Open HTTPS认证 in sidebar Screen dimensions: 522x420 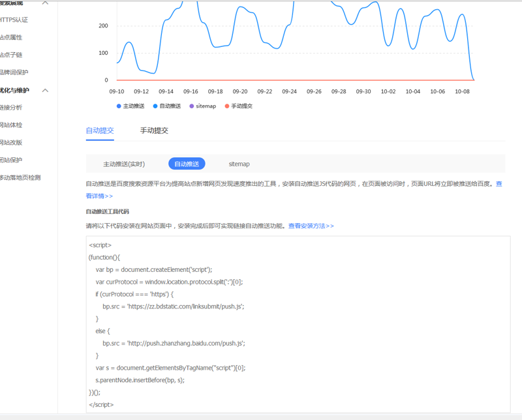point(13,20)
